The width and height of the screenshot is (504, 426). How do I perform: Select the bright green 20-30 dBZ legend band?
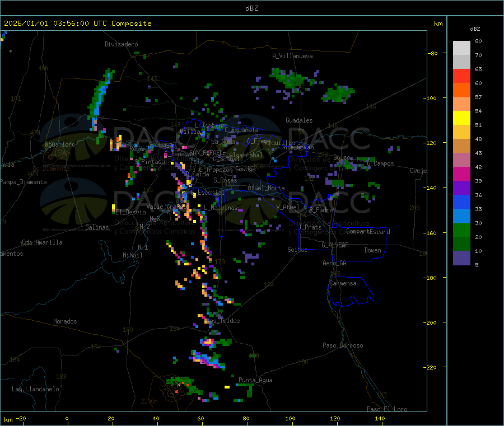pyautogui.click(x=461, y=230)
